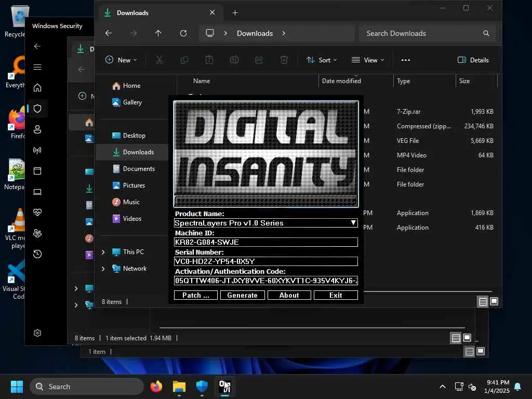Switch to details list view in front Explorer
Screen dimensions: 532x399
coord(483,301)
